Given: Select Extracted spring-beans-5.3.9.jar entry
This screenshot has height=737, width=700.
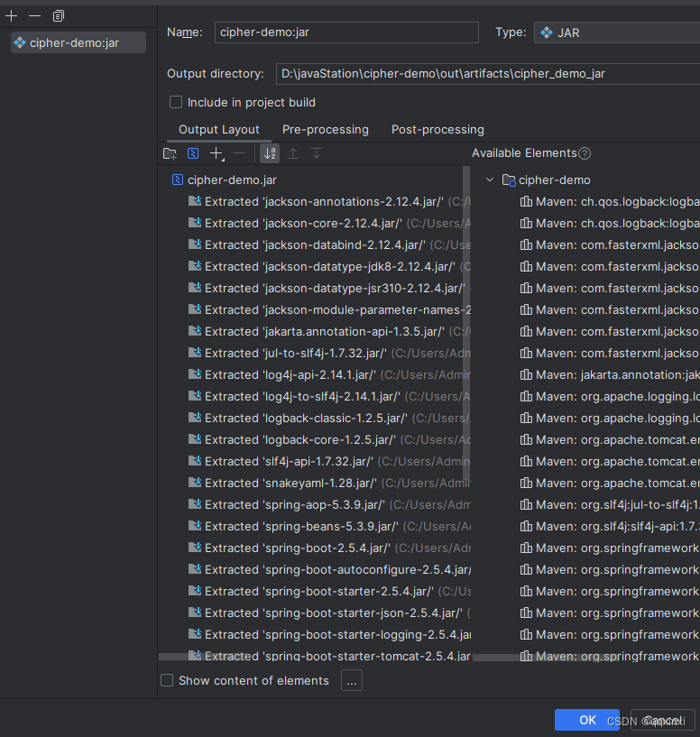Looking at the screenshot, I should (x=329, y=526).
